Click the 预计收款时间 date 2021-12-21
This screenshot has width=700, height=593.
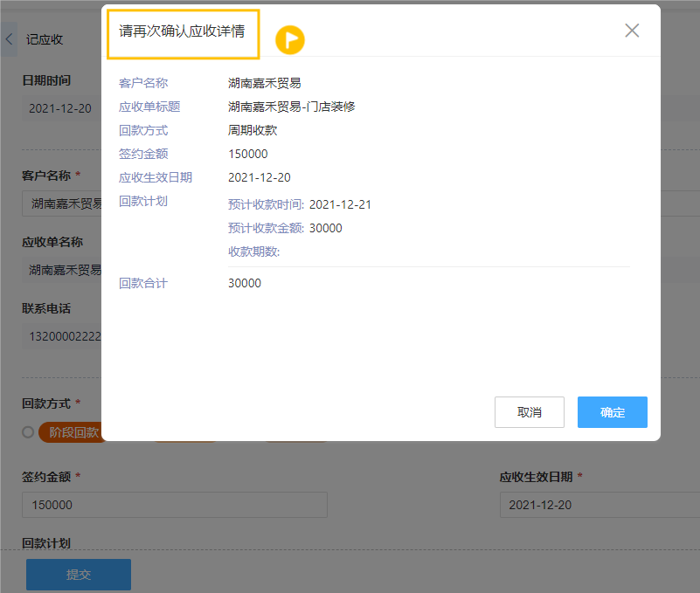pyautogui.click(x=340, y=204)
